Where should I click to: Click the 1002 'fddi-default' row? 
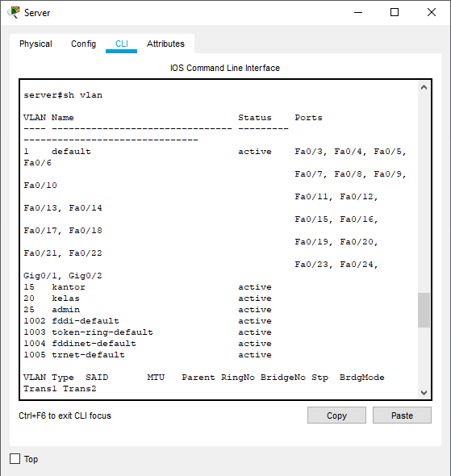pyautogui.click(x=148, y=321)
